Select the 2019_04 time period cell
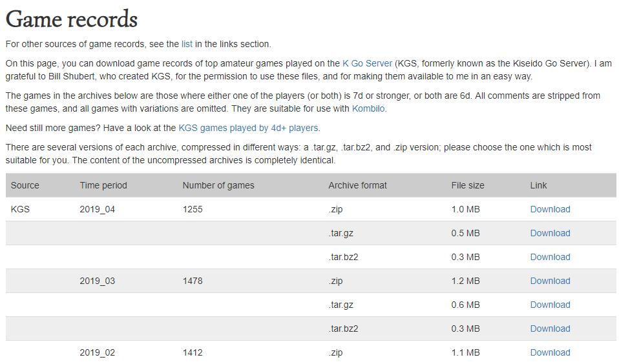This screenshot has height=364, width=619. point(98,209)
